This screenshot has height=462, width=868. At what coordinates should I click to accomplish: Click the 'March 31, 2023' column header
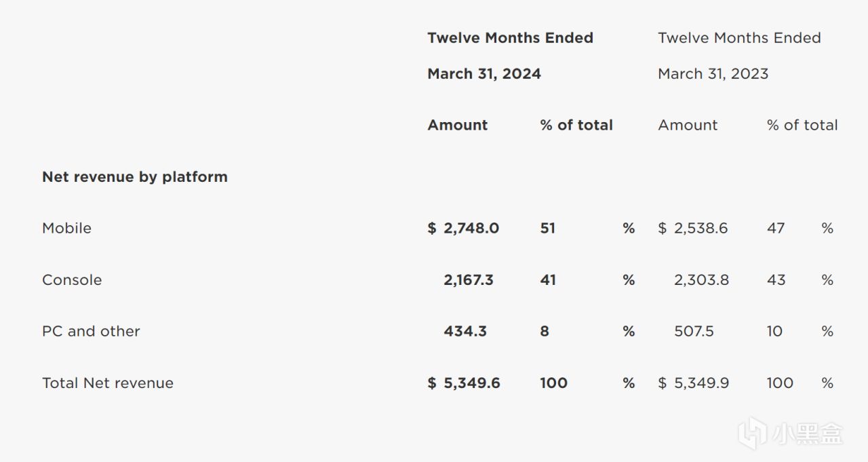click(x=713, y=74)
